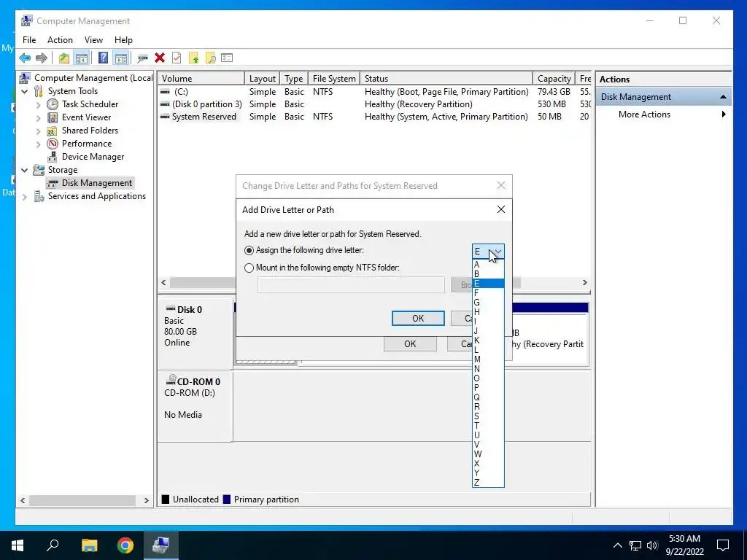Viewport: 747px width, 560px height.
Task: Expand the Performance tree node
Action: [39, 144]
